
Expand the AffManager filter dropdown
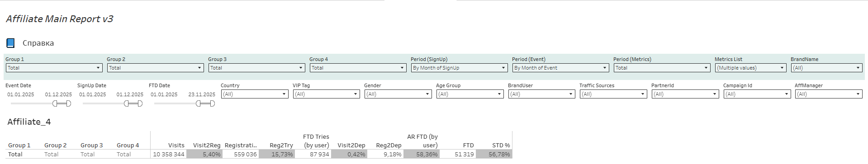829,94
